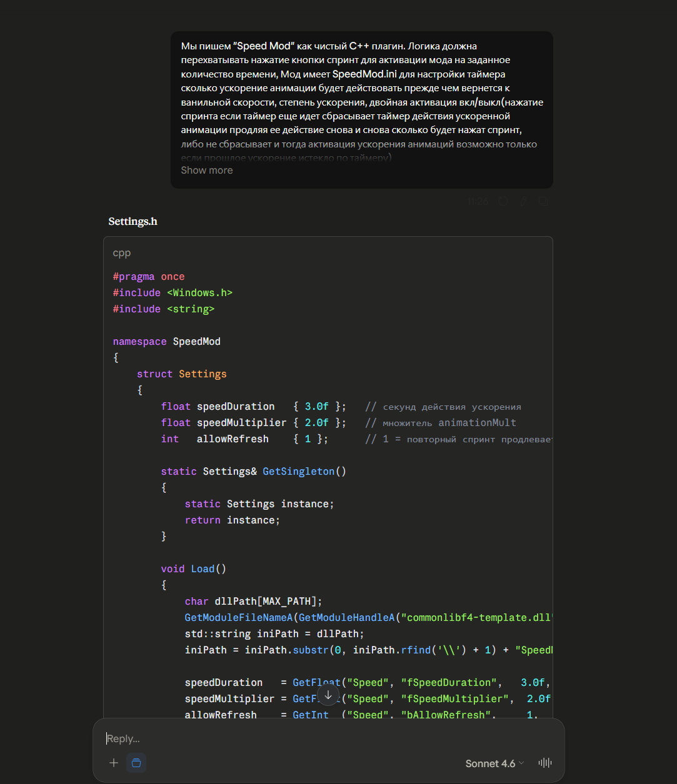
Task: Click the 'namespace SpeedMod' line
Action: point(167,342)
